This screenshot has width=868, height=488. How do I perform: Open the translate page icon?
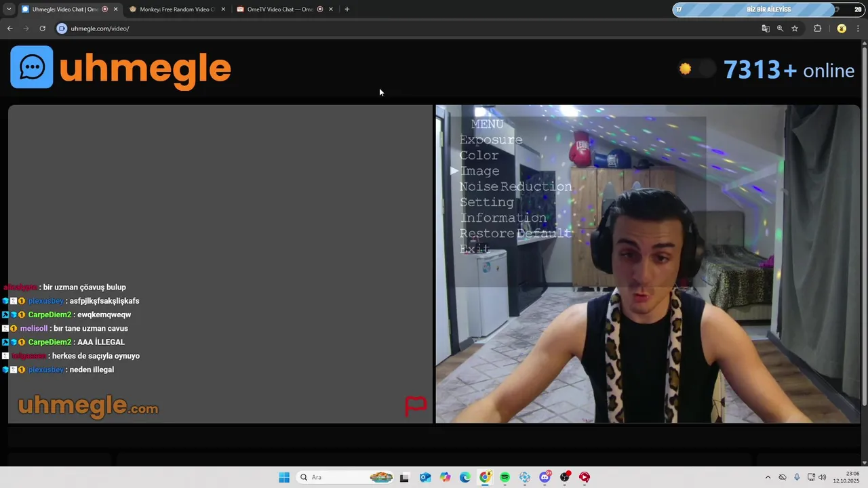pos(766,28)
